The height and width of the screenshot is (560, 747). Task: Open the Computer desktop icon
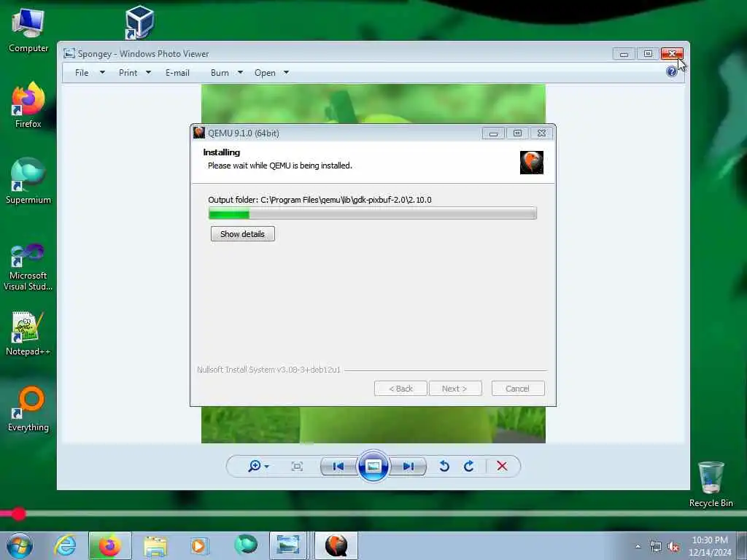(28, 29)
